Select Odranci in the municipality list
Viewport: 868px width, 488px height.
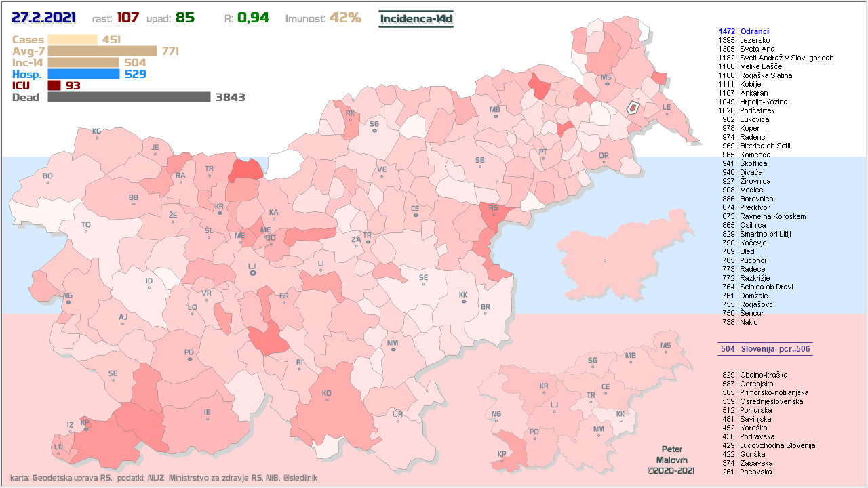754,31
